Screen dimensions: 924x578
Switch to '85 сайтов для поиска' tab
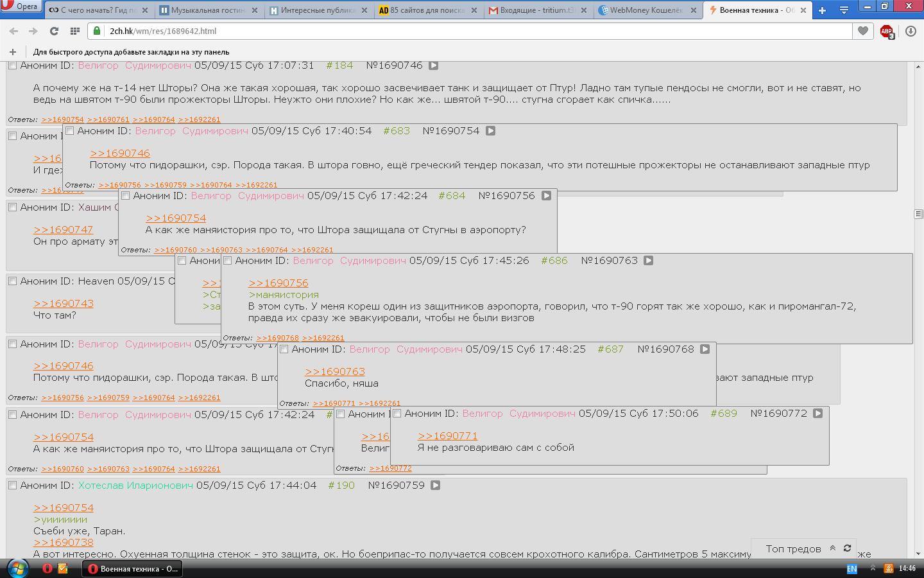pyautogui.click(x=429, y=10)
